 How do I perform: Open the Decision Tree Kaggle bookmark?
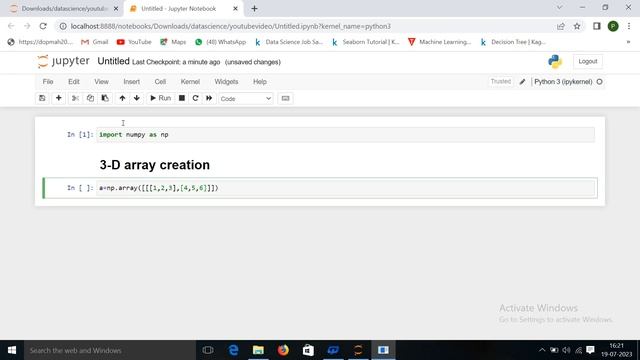point(513,42)
